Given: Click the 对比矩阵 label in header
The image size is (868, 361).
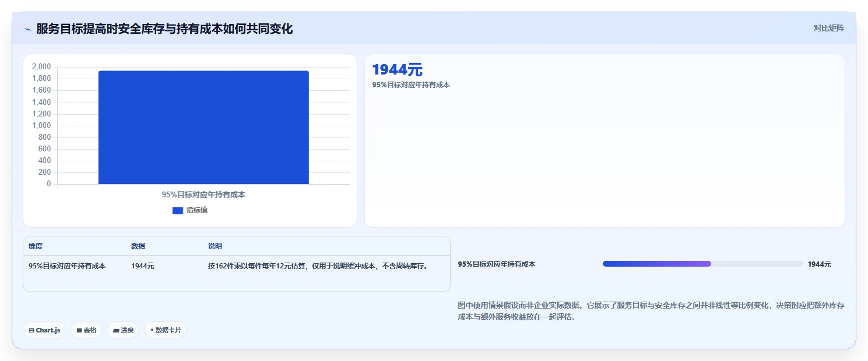Looking at the screenshot, I should click(x=828, y=29).
